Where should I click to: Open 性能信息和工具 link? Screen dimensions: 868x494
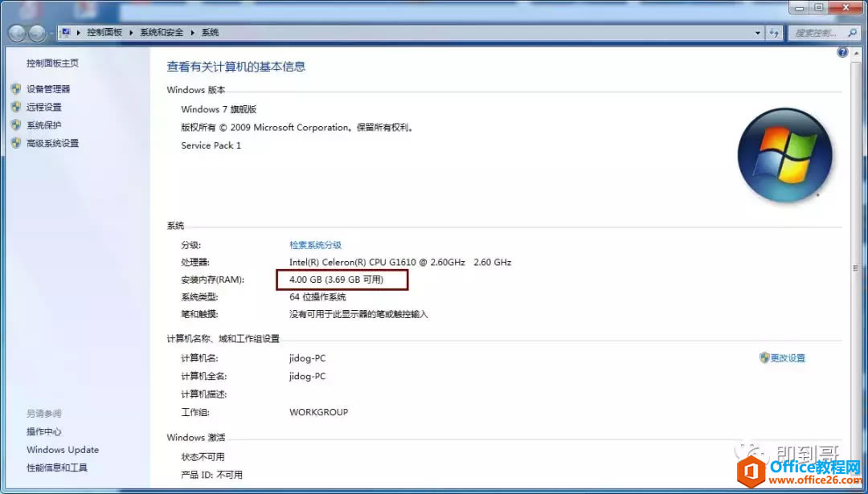(x=57, y=467)
